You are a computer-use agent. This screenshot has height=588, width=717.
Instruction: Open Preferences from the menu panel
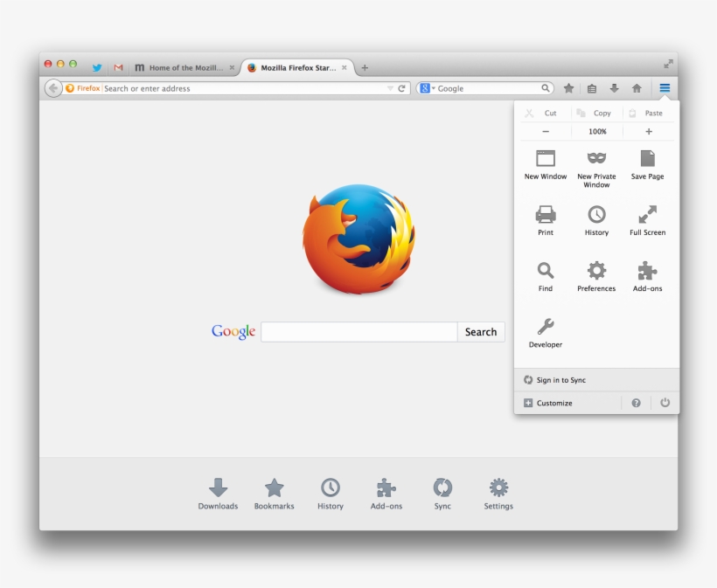pos(596,271)
